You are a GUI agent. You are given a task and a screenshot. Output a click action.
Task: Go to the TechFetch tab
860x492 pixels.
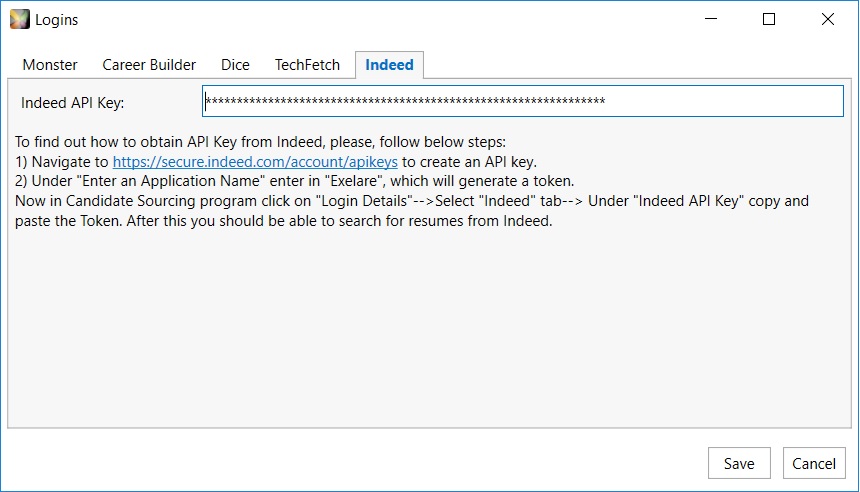(307, 65)
